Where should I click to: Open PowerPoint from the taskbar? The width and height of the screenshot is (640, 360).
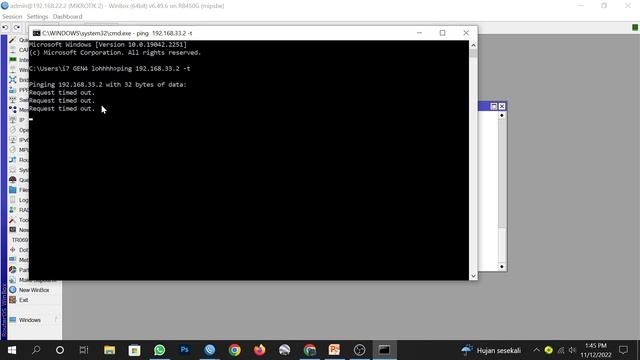334,350
